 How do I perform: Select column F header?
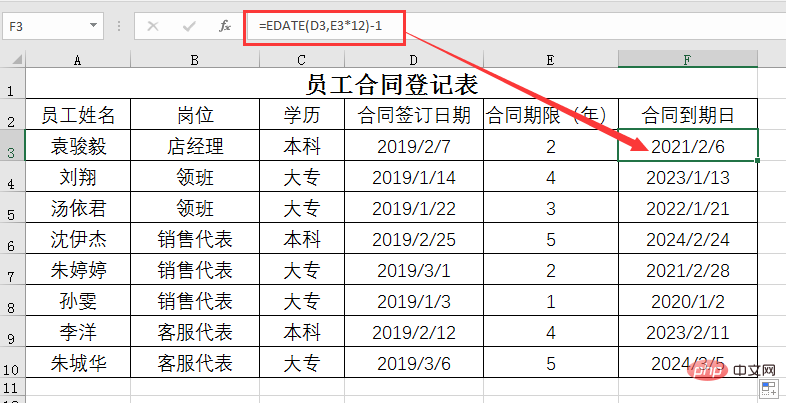coord(688,60)
